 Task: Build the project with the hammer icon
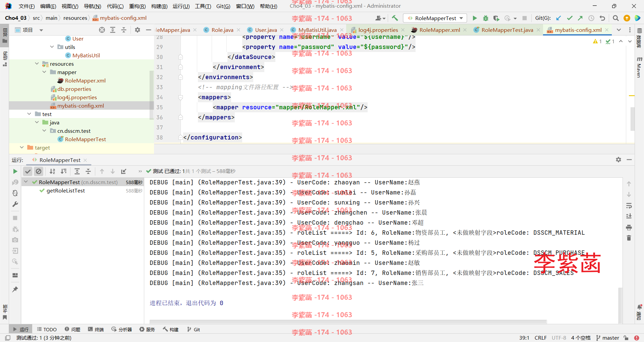[x=395, y=18]
